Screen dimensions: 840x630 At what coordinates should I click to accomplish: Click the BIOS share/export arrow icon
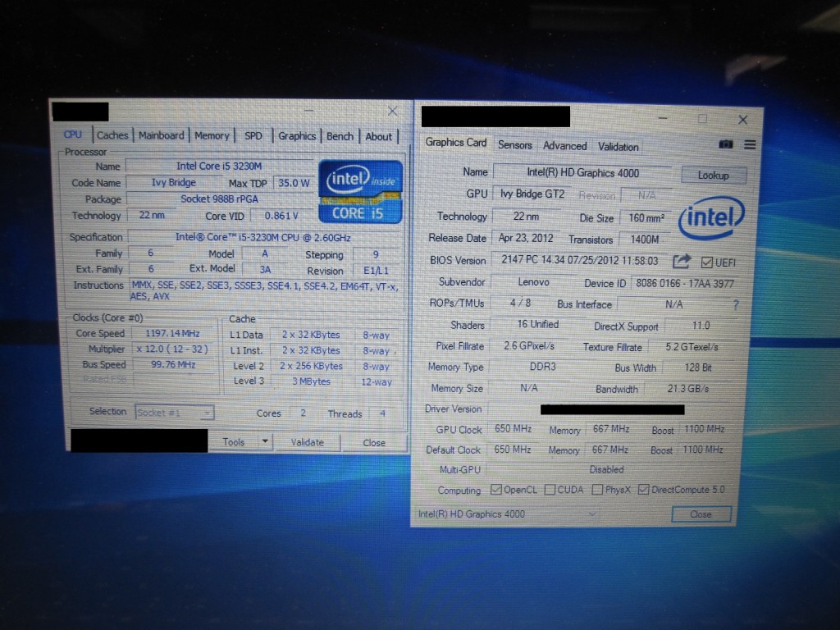click(682, 262)
